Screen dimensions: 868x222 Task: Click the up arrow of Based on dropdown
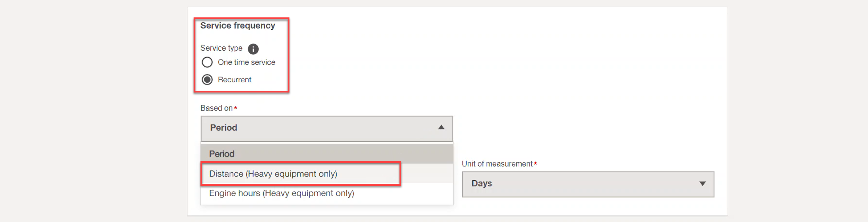441,127
